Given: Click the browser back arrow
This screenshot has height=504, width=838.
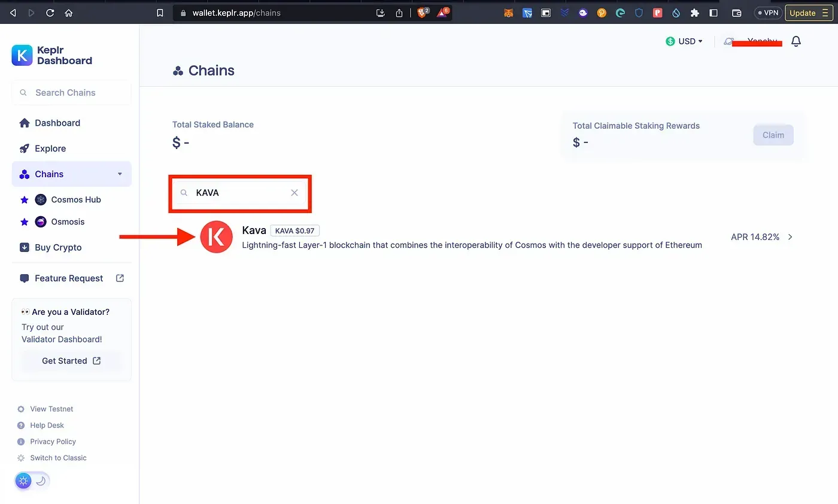Looking at the screenshot, I should [13, 13].
